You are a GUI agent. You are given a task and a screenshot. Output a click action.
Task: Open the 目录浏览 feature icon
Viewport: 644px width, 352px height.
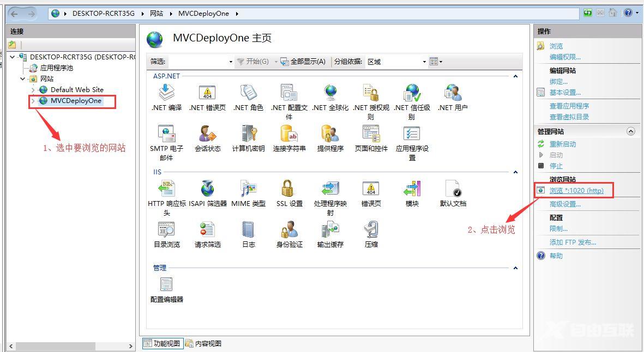point(166,230)
